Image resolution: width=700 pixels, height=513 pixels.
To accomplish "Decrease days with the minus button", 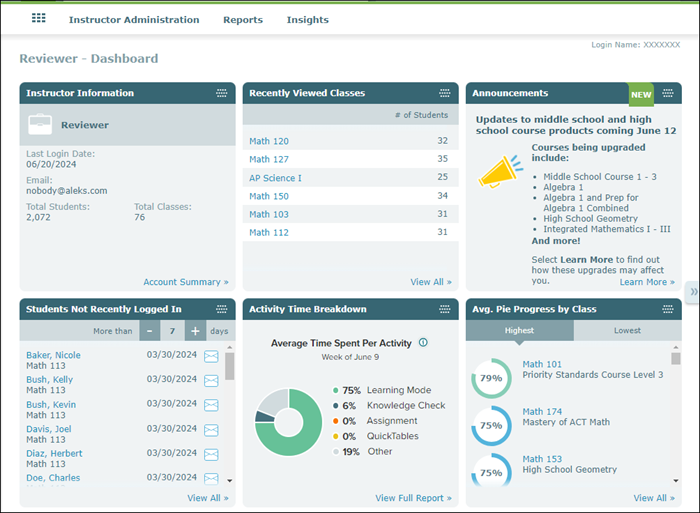I will [x=150, y=331].
